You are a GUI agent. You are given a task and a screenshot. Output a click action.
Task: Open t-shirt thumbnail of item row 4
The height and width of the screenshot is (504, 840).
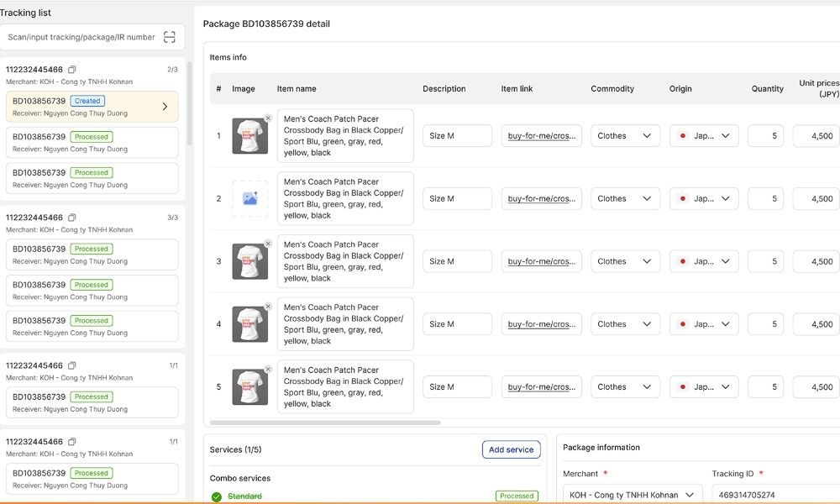249,324
